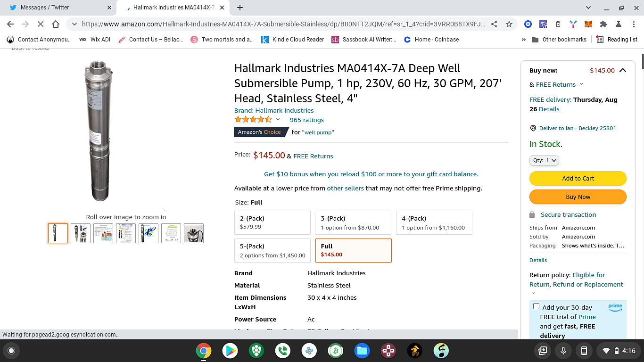The image size is (644, 362).
Task: Open the Chrome app on the shelf
Action: [204, 351]
